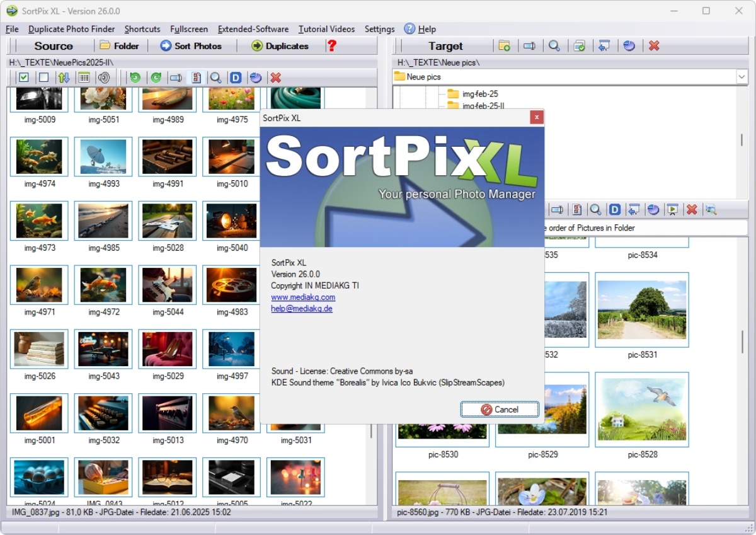Click the Folder button in Source bar

click(x=120, y=45)
